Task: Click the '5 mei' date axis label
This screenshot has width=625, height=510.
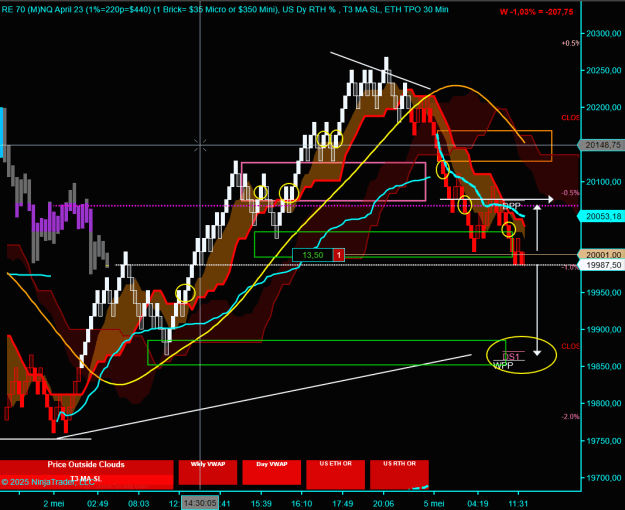Action: click(434, 504)
